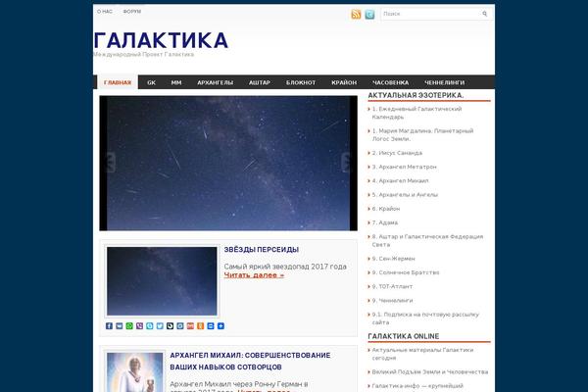Open the ЧАСОВЕНКА menu item

pyautogui.click(x=390, y=82)
